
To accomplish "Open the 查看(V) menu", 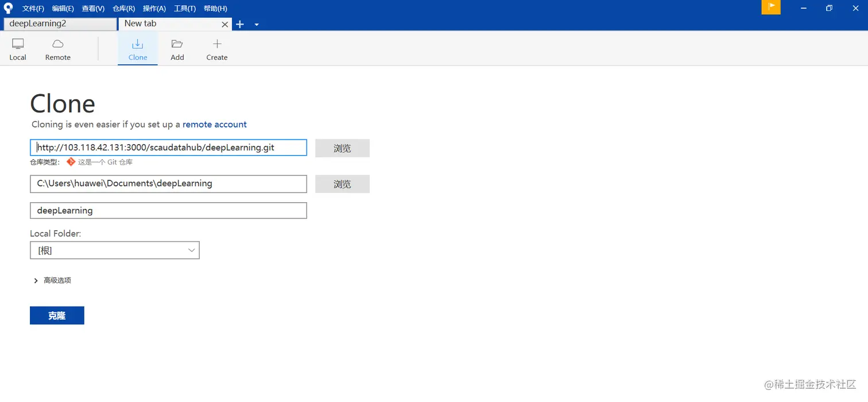I will 93,9.
